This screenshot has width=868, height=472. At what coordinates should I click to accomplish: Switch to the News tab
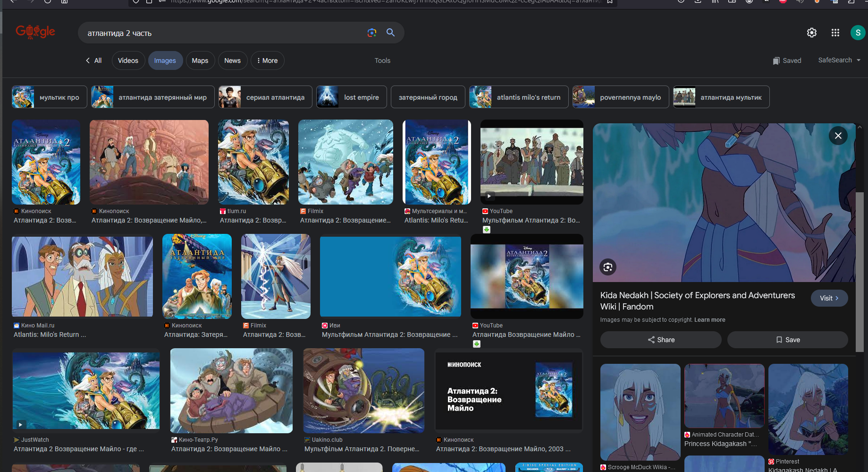point(232,60)
